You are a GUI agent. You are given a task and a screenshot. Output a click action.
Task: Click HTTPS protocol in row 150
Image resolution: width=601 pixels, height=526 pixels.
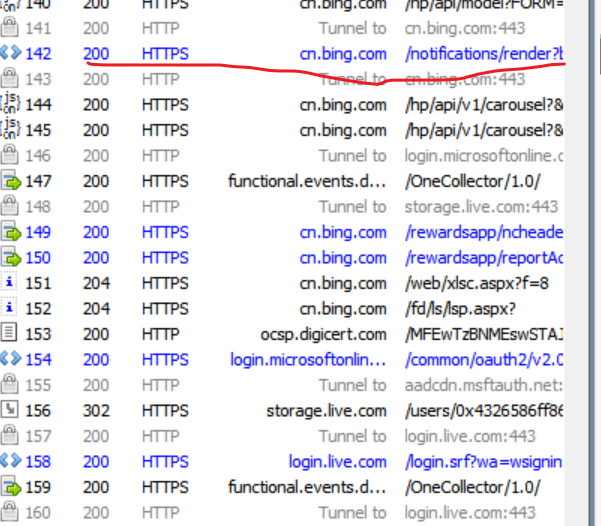point(165,258)
